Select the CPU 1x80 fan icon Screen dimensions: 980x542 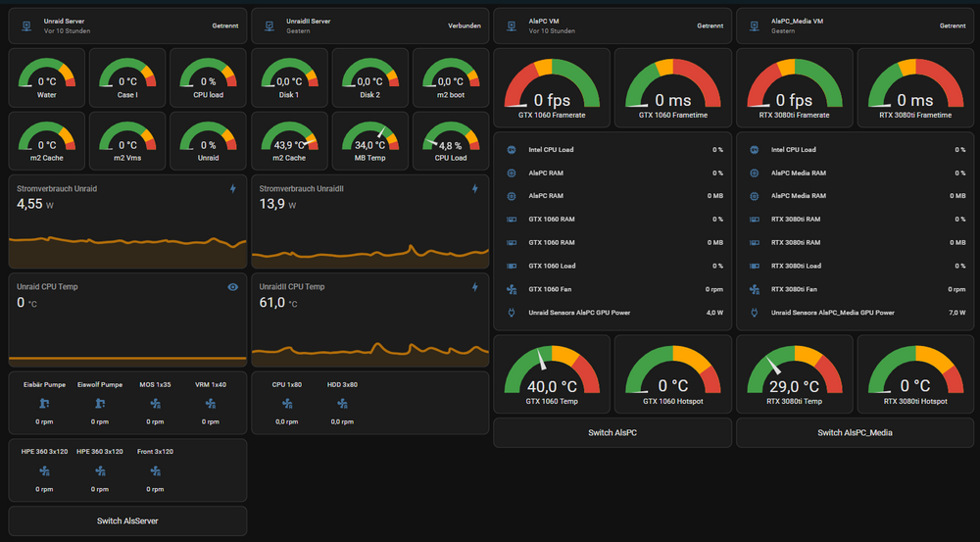pyautogui.click(x=287, y=404)
